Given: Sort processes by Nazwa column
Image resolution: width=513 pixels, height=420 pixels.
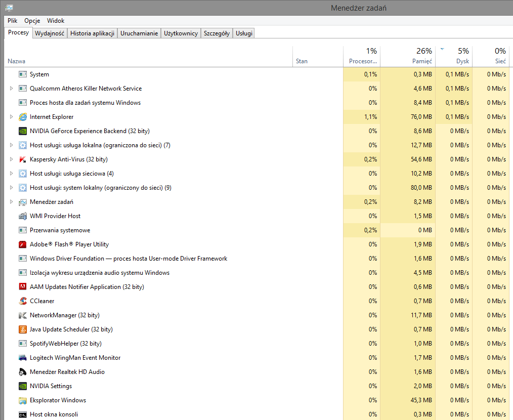Looking at the screenshot, I should tap(149, 57).
